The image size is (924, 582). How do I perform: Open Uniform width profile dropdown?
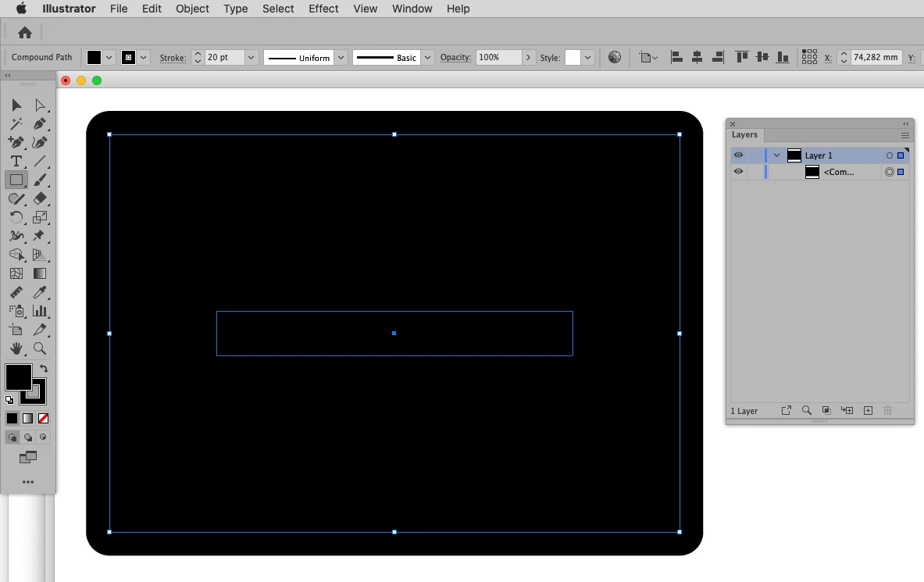(x=341, y=57)
